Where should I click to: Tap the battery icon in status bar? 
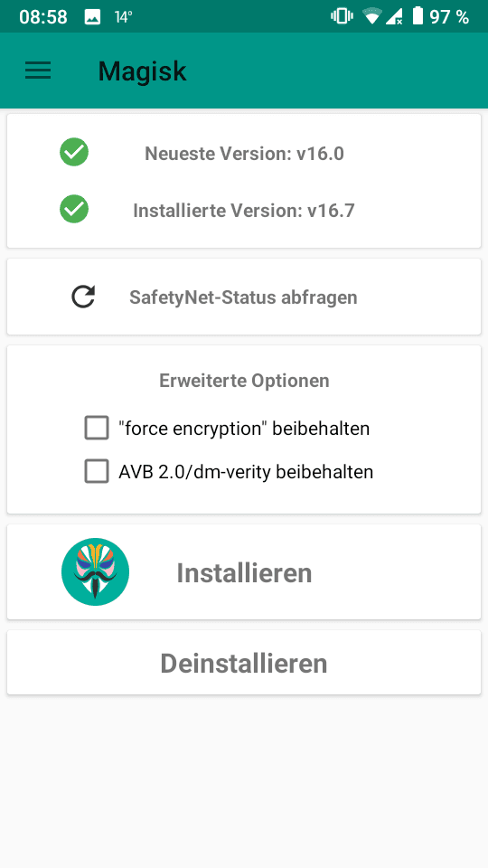(418, 15)
